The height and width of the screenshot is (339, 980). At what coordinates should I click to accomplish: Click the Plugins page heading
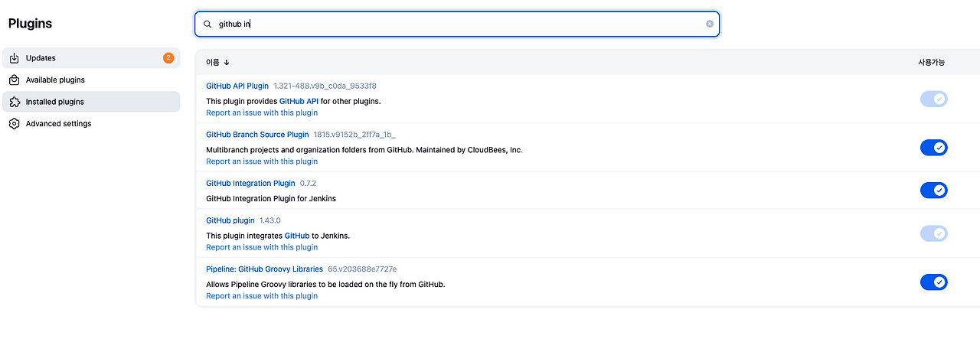[x=30, y=24]
